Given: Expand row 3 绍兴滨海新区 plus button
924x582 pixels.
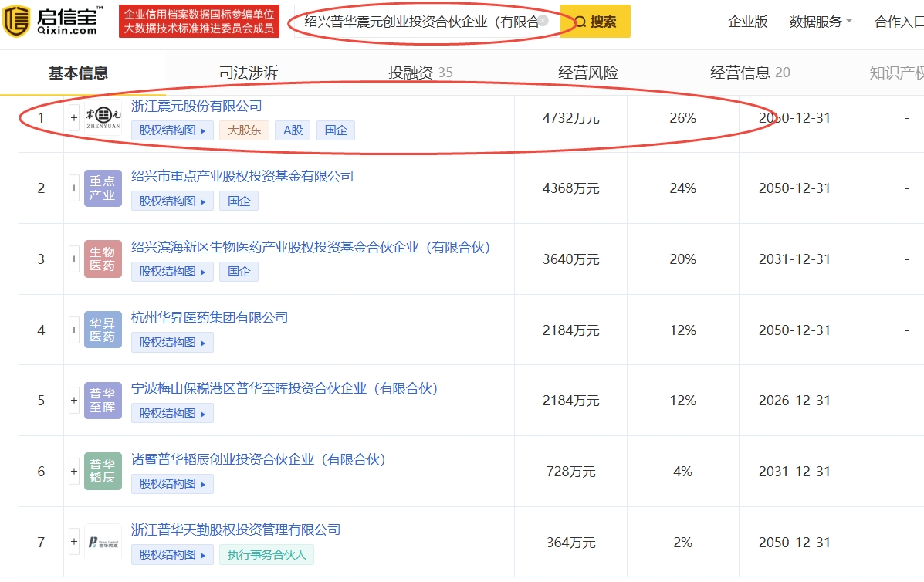Looking at the screenshot, I should coord(73,259).
